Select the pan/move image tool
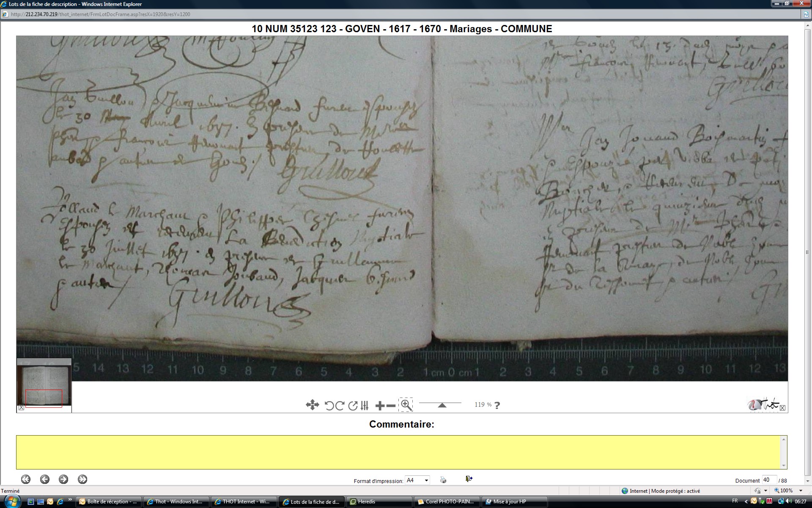 pos(312,405)
